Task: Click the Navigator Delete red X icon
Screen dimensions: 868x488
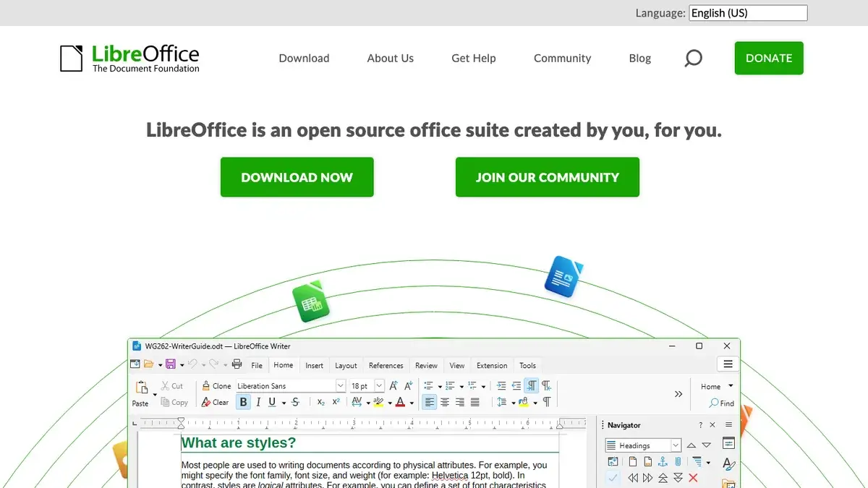Action: pos(693,478)
